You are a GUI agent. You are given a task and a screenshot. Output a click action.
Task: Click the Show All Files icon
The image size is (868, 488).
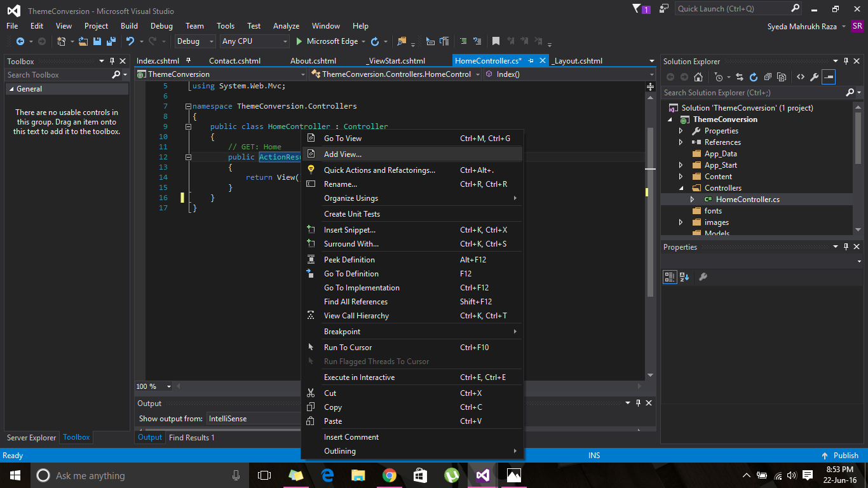pos(782,77)
